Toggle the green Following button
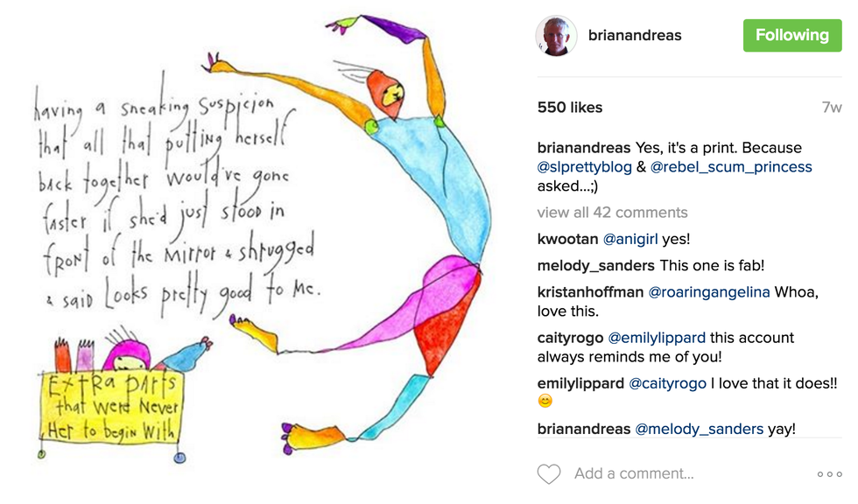The image size is (858, 504). [792, 36]
